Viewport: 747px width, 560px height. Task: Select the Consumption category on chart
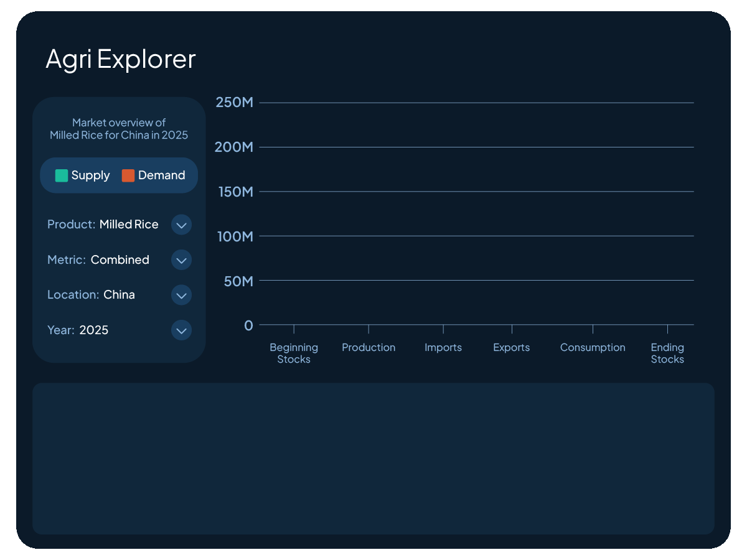[x=593, y=348]
